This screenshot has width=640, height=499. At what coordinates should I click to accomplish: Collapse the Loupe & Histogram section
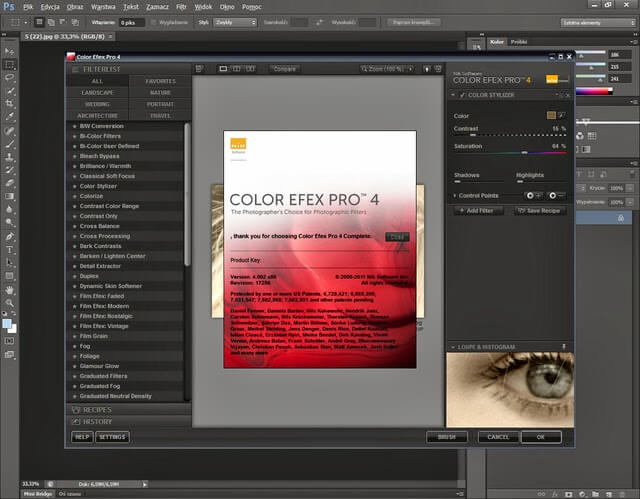[453, 347]
